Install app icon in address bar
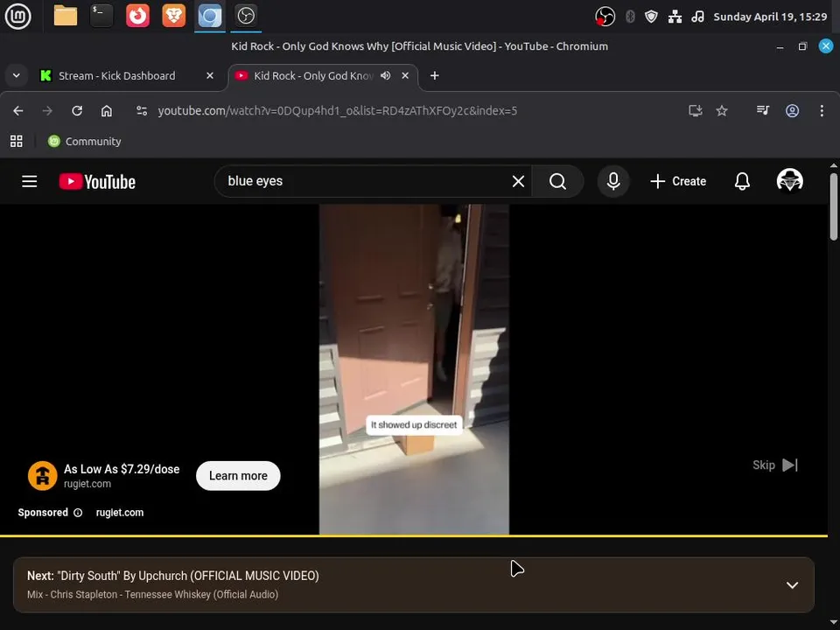 [x=696, y=111]
